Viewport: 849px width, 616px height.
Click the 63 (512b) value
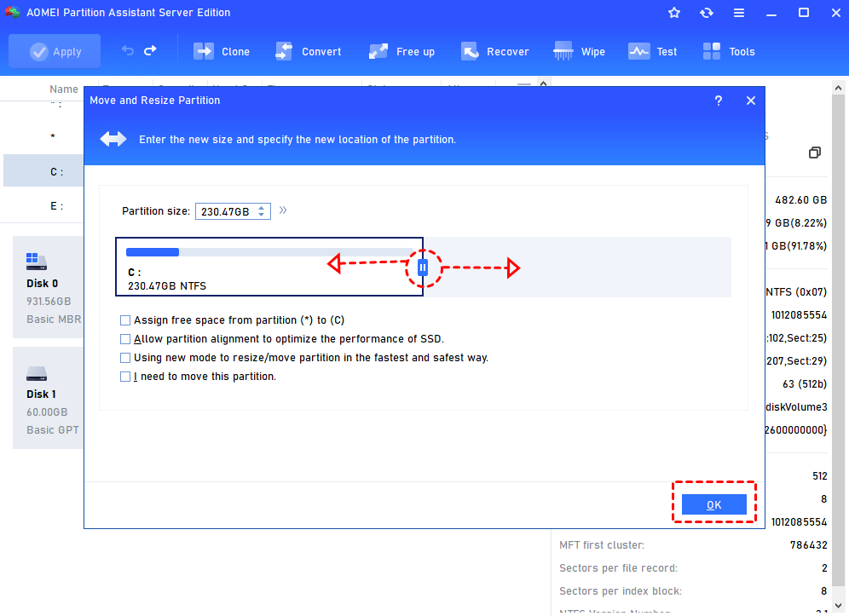coord(805,383)
